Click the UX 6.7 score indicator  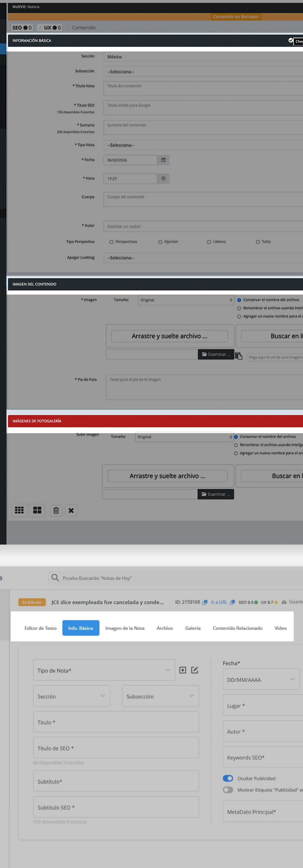tap(269, 602)
